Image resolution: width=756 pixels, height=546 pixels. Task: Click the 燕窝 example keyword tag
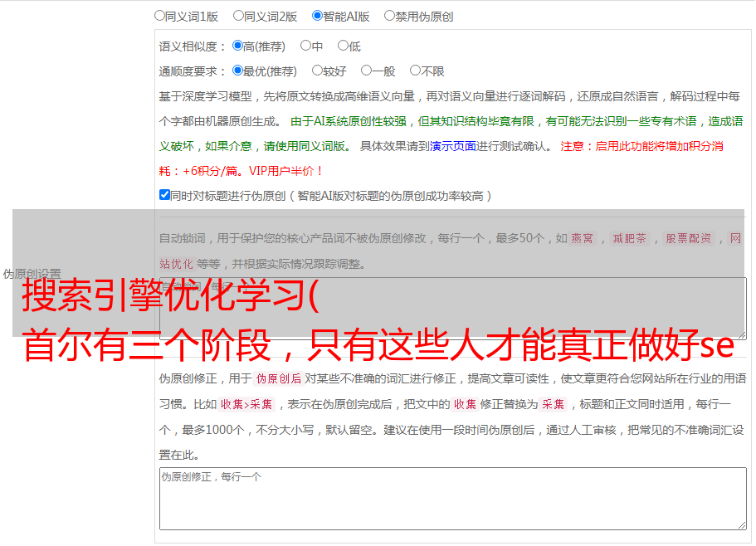582,238
